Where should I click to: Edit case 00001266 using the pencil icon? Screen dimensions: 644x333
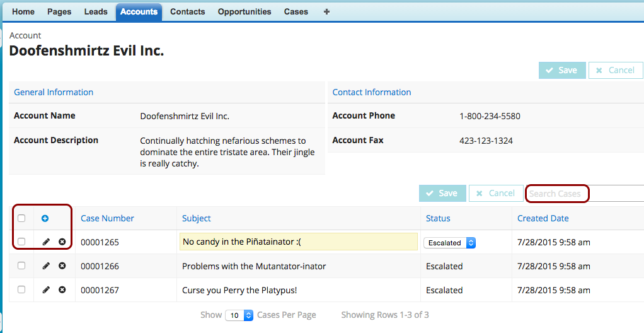click(x=46, y=266)
